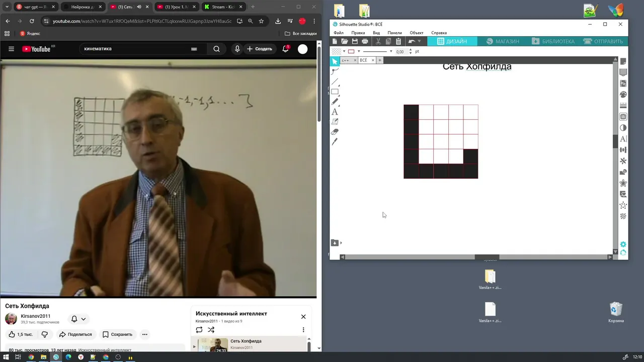Expand the library drawer arrow at bottom-left
644x362 pixels.
[x=341, y=243]
